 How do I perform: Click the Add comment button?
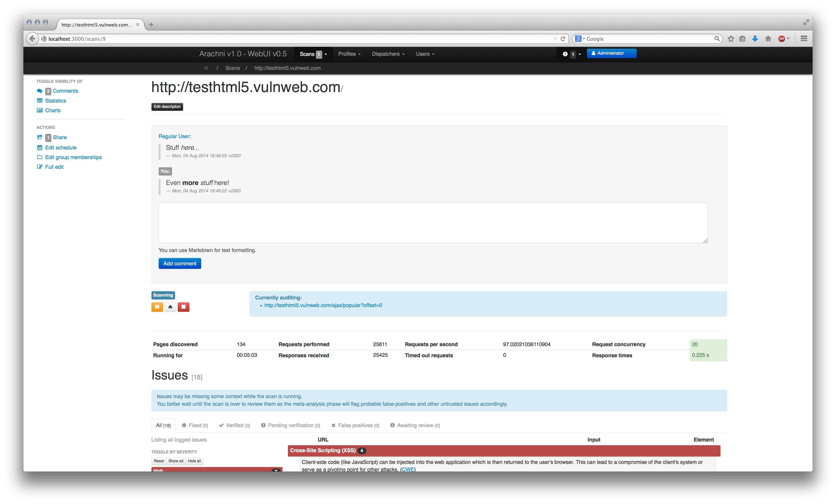(x=180, y=264)
